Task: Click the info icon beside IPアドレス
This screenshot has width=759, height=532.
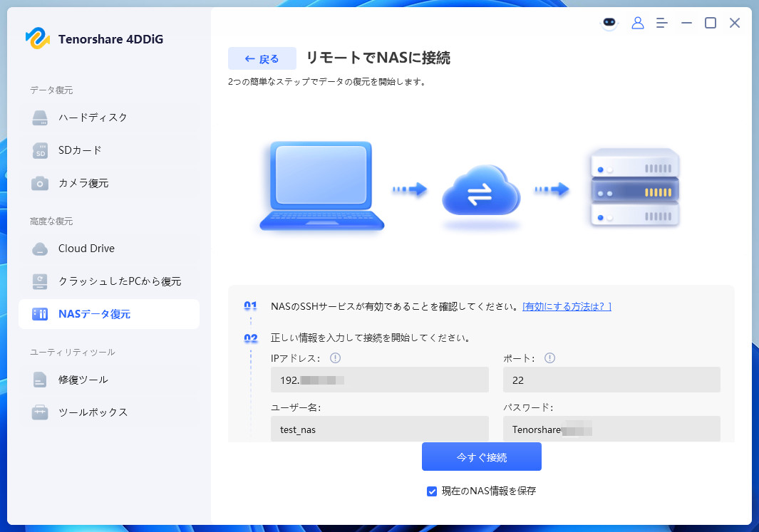Action: click(x=335, y=358)
